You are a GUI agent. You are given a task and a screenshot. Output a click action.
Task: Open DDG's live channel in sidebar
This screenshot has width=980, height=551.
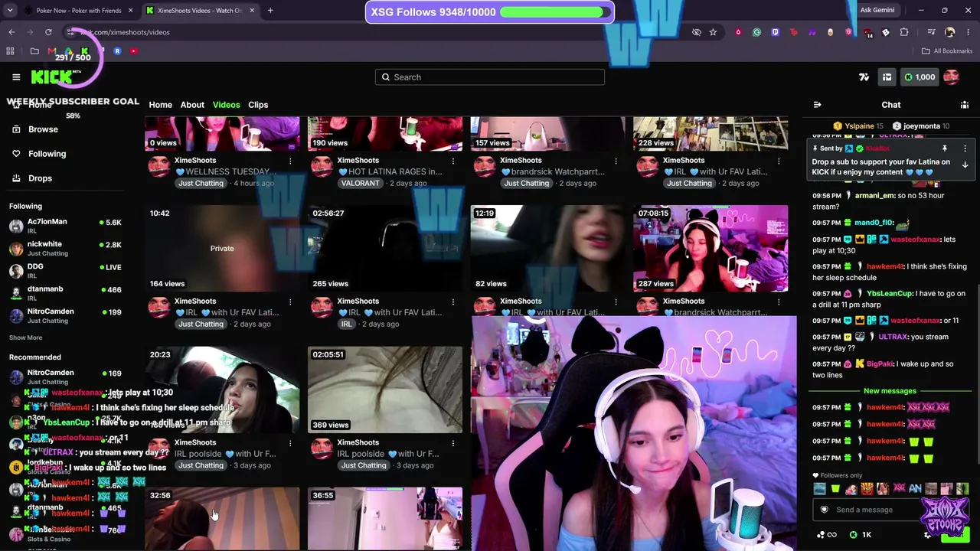pyautogui.click(x=66, y=270)
